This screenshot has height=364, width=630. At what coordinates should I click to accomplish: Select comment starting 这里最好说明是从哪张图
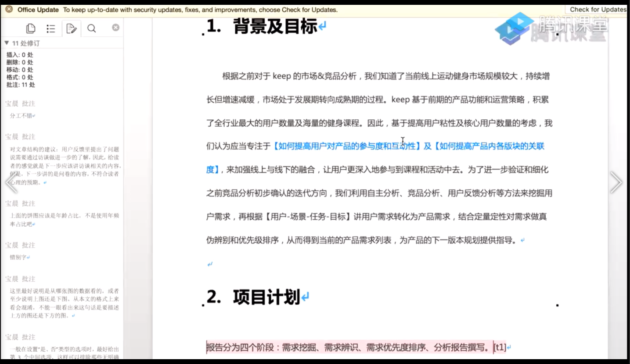(x=65, y=303)
